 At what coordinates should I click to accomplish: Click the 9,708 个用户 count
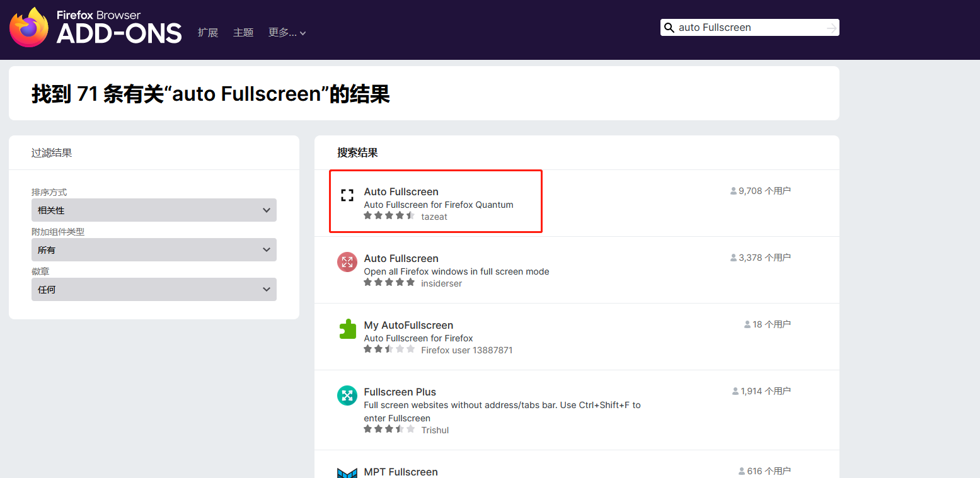click(x=764, y=191)
